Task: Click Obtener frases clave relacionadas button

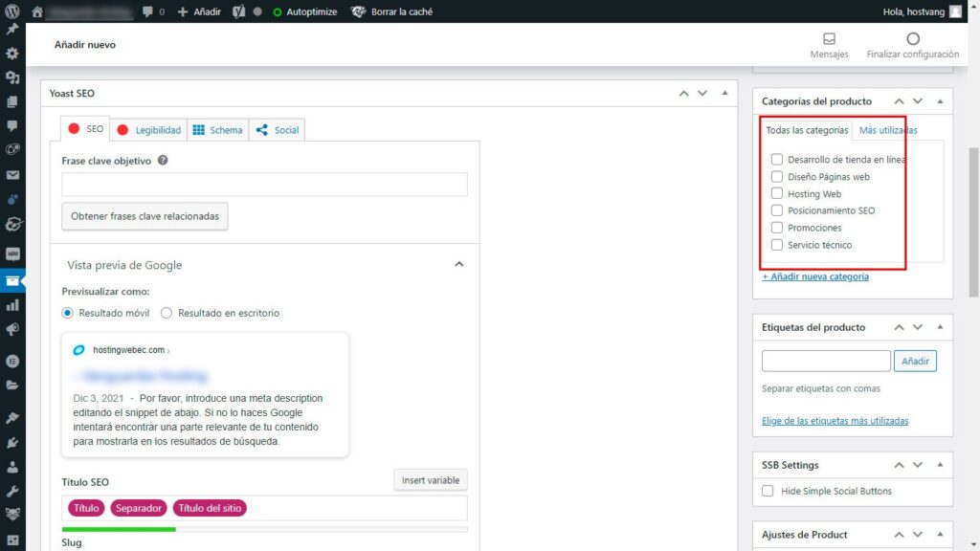Action: [x=145, y=216]
